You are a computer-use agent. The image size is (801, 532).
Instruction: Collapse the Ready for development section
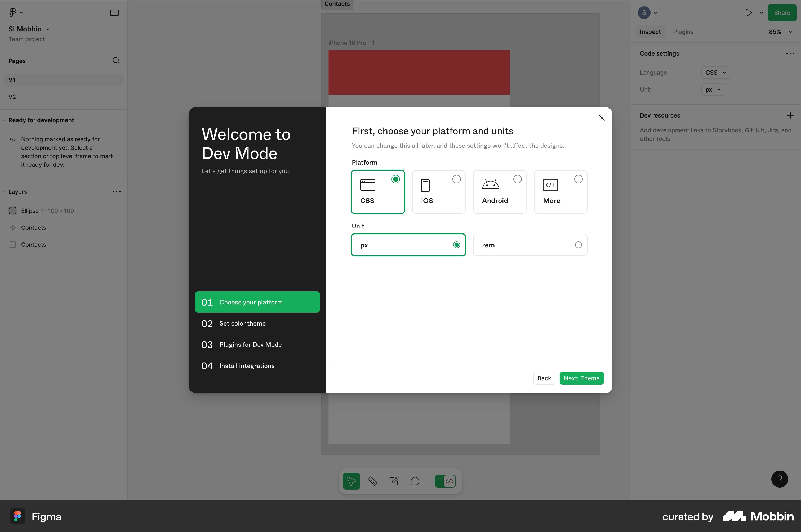pyautogui.click(x=4, y=120)
